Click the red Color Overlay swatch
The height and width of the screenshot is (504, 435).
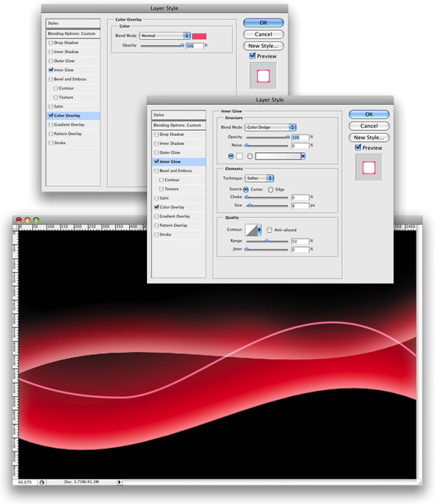[199, 36]
